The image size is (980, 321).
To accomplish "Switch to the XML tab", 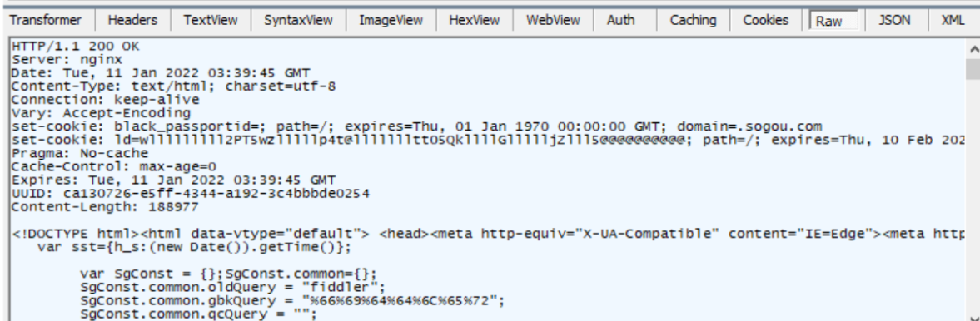I will (953, 20).
